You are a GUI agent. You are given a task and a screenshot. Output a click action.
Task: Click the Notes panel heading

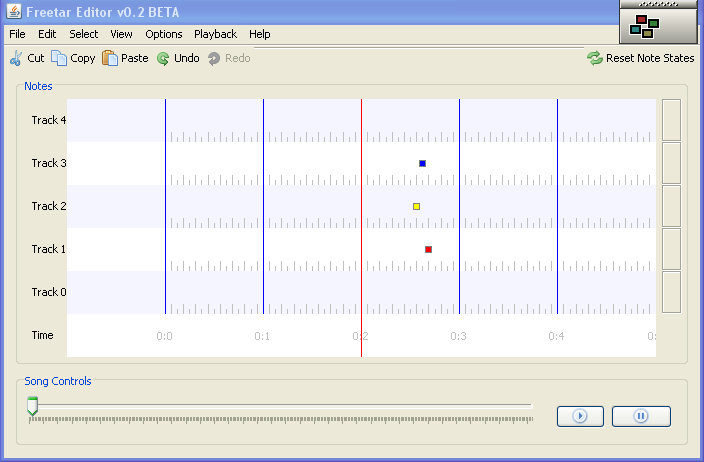38,86
